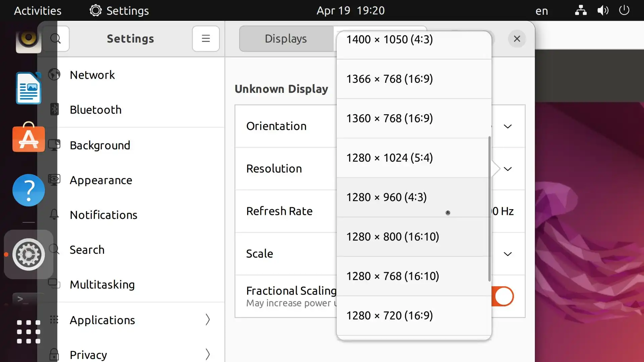Open the Help dock icon
Screen dimensions: 644x362
pos(29,190)
